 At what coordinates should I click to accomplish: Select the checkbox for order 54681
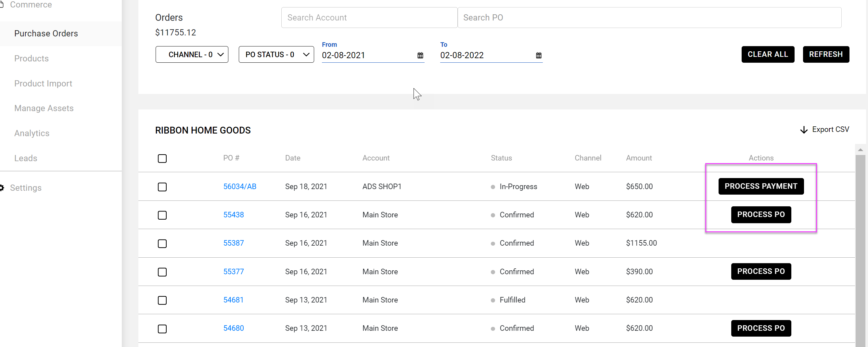(162, 300)
